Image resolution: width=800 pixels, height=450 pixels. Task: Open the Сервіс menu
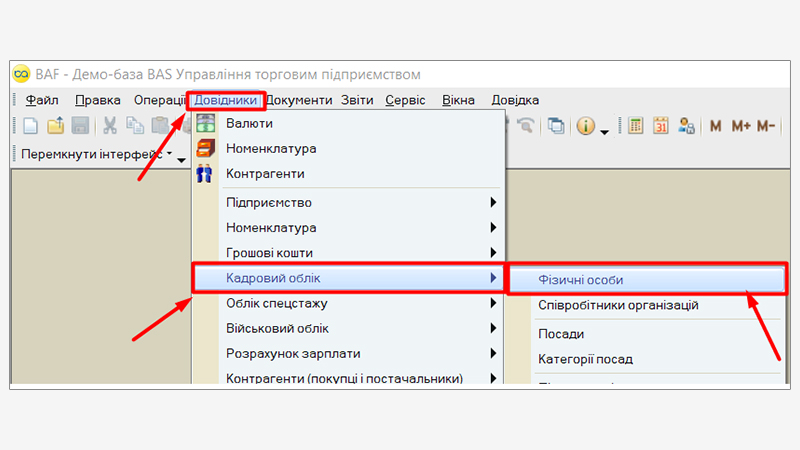[x=405, y=100]
